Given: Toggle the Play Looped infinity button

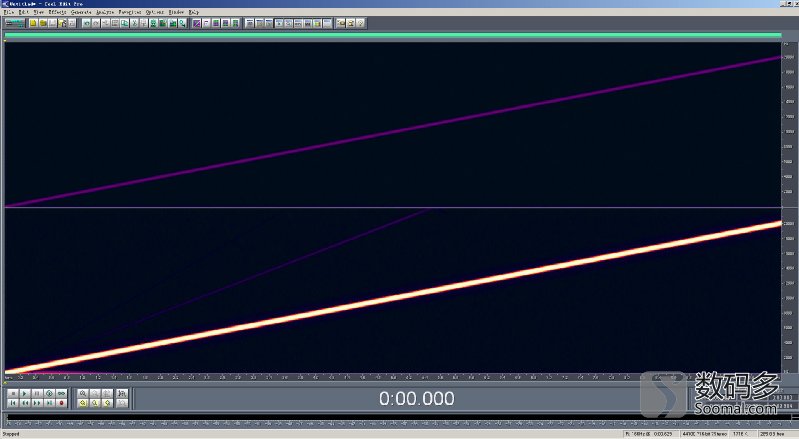Looking at the screenshot, I should tap(61, 394).
